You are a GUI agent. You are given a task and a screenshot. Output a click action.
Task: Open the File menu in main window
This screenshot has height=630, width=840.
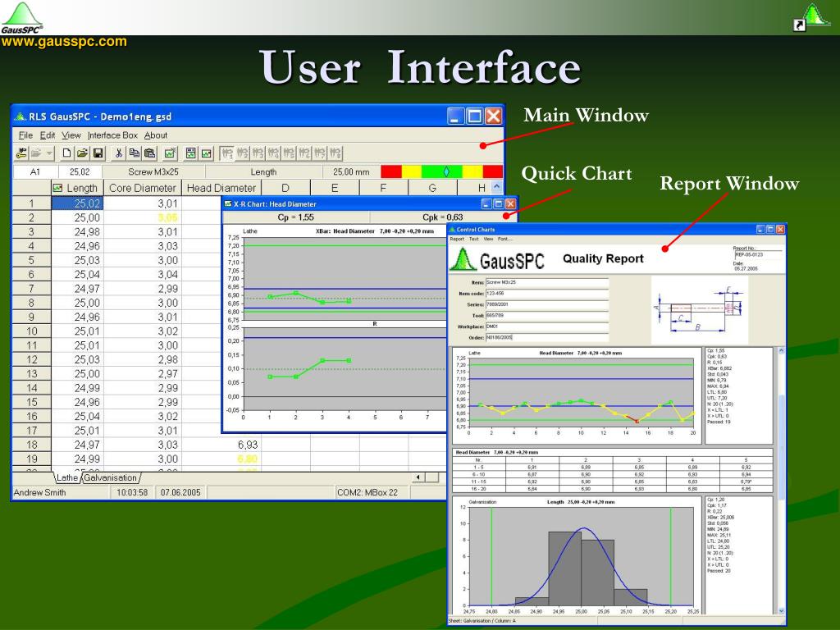pyautogui.click(x=25, y=135)
